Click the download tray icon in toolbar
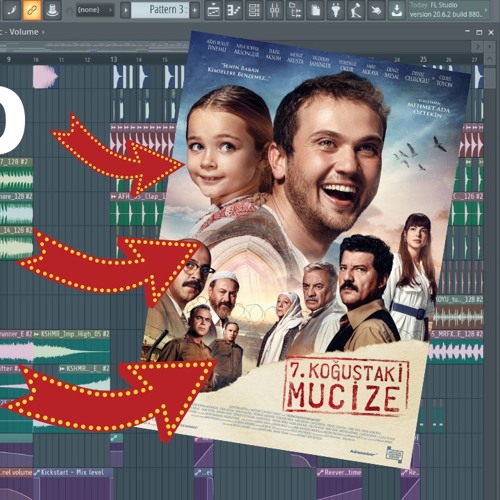 [397, 10]
